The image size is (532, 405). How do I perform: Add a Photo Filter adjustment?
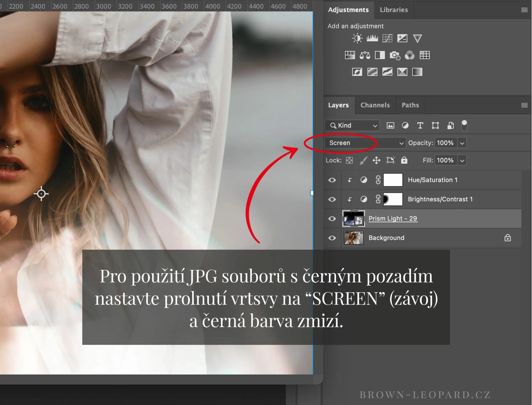[x=395, y=55]
